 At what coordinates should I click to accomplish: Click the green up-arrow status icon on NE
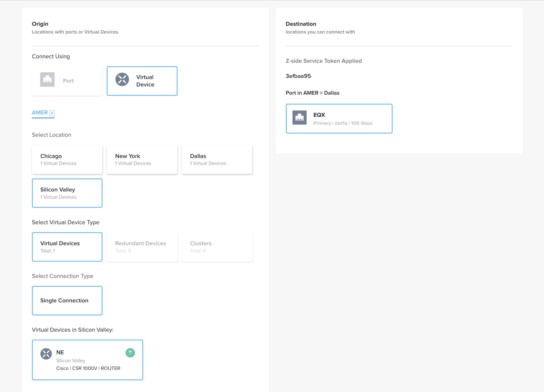(x=130, y=353)
